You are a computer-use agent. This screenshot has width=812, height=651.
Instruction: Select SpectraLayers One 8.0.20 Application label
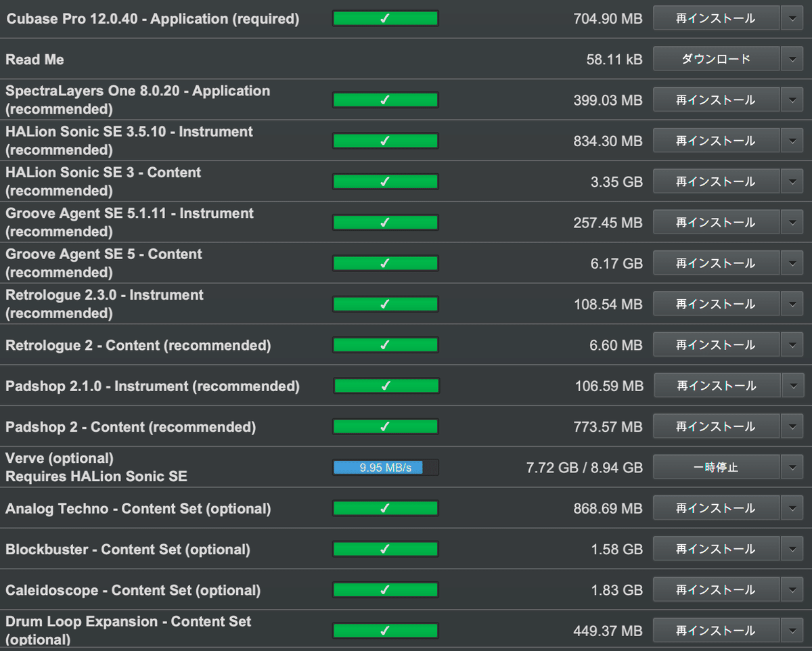pos(138,99)
